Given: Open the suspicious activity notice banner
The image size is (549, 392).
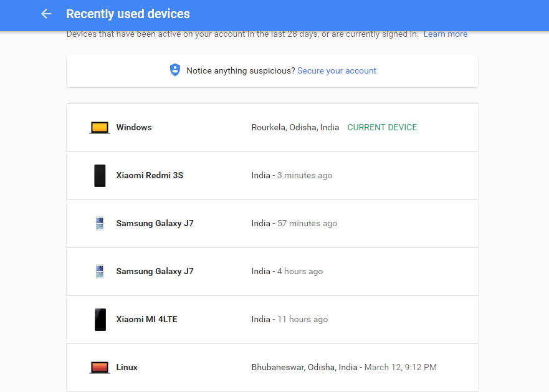Looking at the screenshot, I should click(x=272, y=70).
